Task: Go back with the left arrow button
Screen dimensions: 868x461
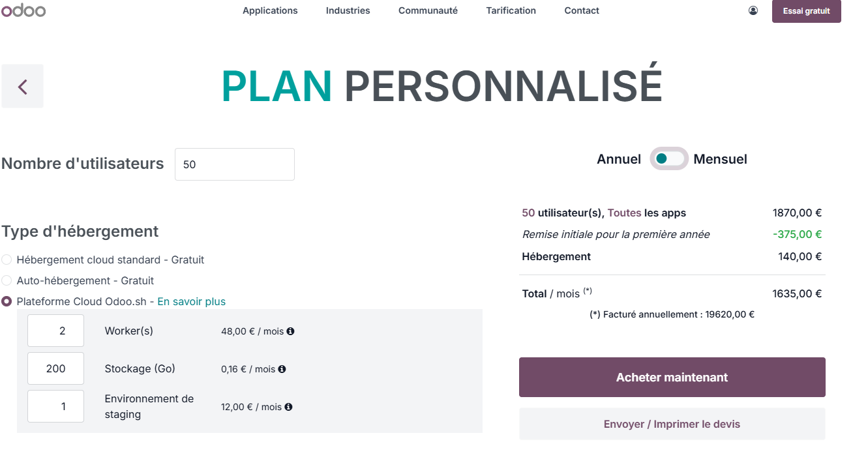Action: pos(23,86)
